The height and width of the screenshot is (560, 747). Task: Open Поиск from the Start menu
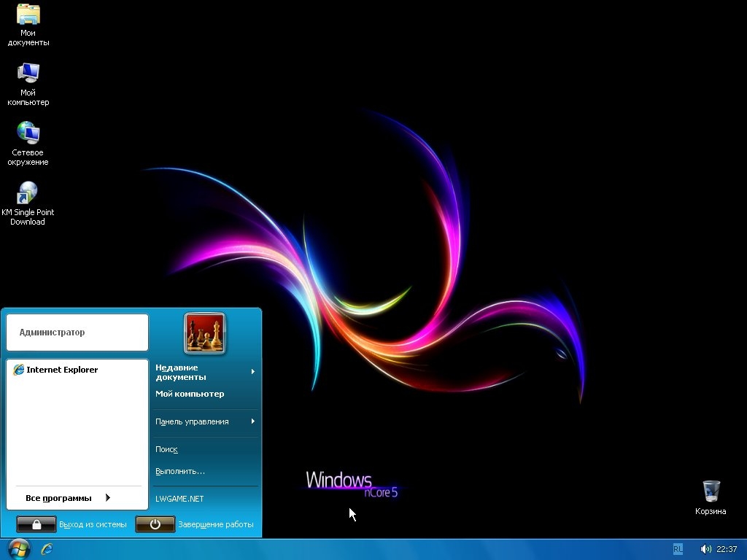point(166,449)
